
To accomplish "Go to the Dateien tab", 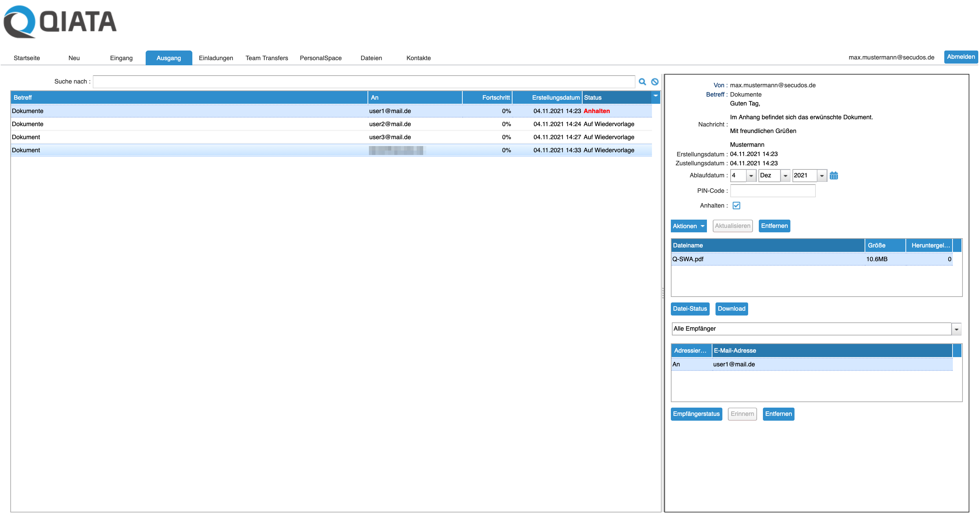I will pos(371,58).
